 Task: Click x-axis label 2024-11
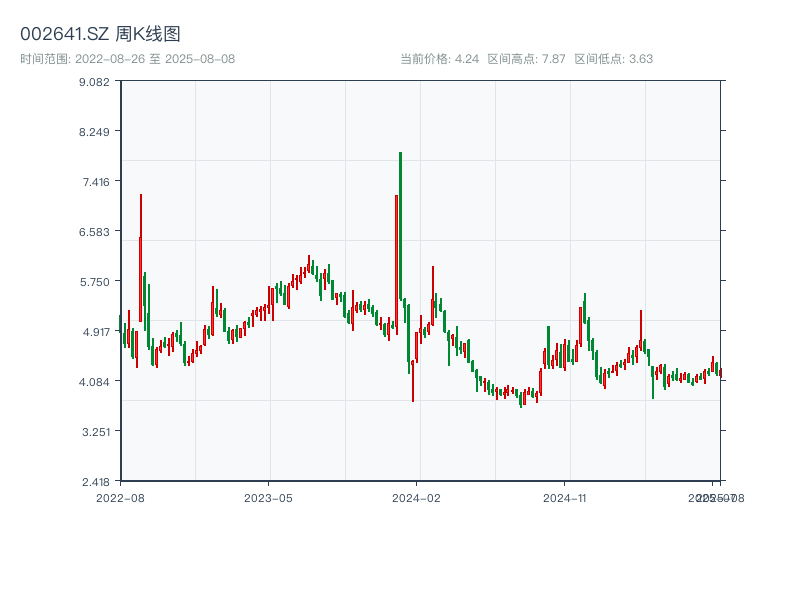coord(564,498)
